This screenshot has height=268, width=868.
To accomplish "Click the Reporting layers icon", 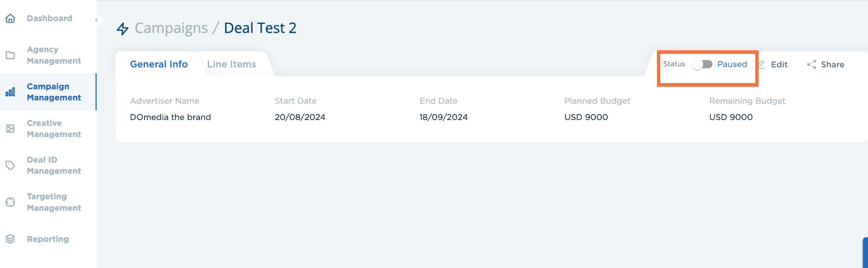I will coord(10,239).
